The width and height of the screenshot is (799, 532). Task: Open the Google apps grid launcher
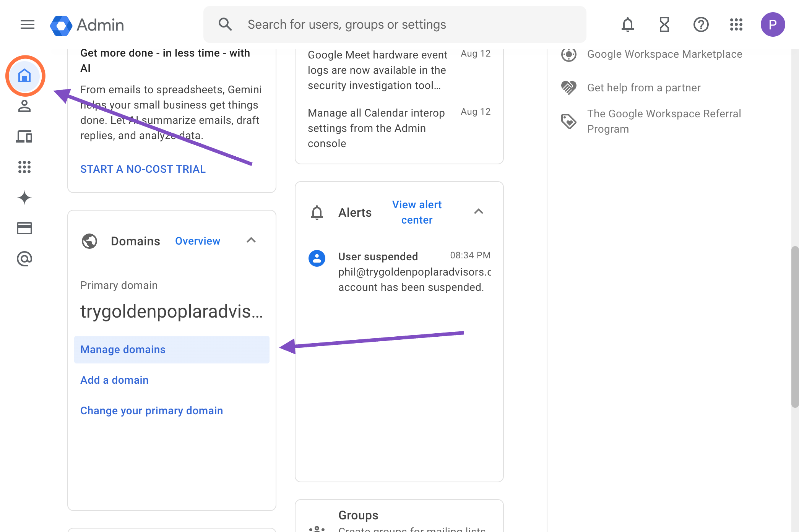coord(736,25)
